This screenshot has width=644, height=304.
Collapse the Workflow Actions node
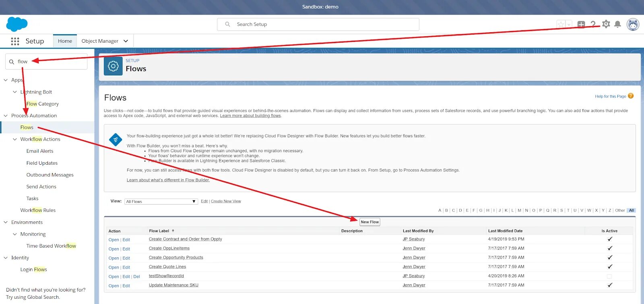15,139
